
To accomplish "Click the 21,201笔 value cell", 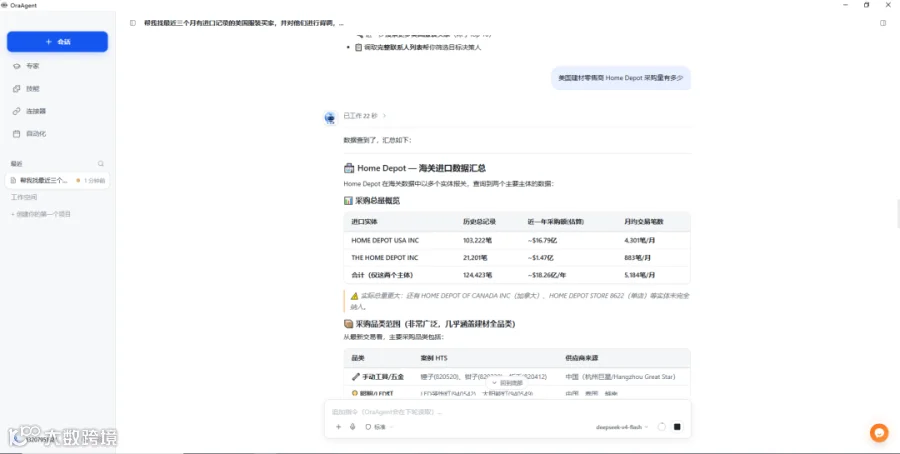I will 475,258.
